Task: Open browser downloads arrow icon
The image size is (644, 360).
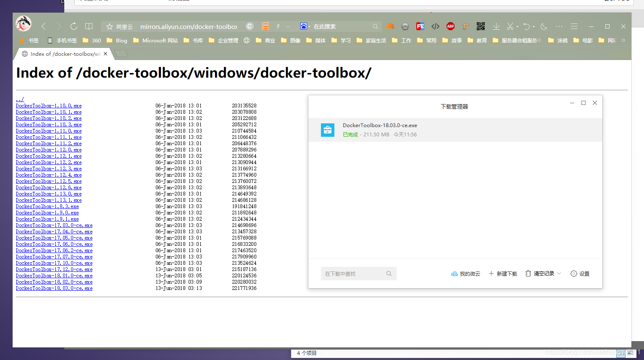Action: pos(496,26)
